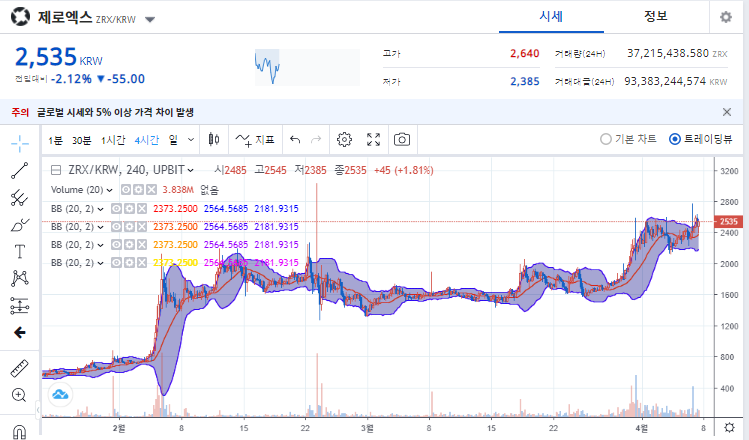Collapse the chart legend box icon
Screen dimensions: 749x440
(56, 170)
